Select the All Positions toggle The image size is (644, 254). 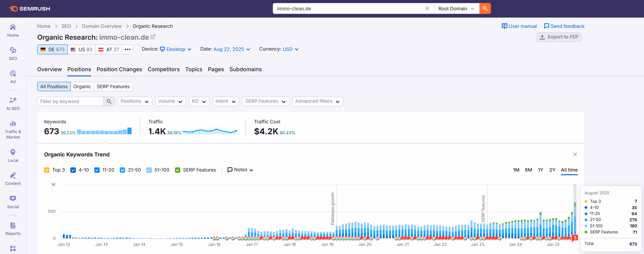click(x=54, y=87)
